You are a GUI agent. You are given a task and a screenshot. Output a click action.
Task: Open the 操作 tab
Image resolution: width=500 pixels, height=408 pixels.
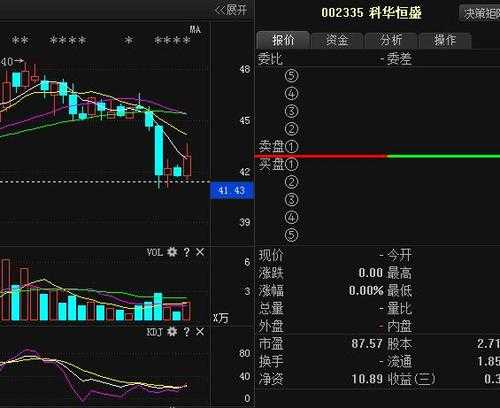(445, 40)
